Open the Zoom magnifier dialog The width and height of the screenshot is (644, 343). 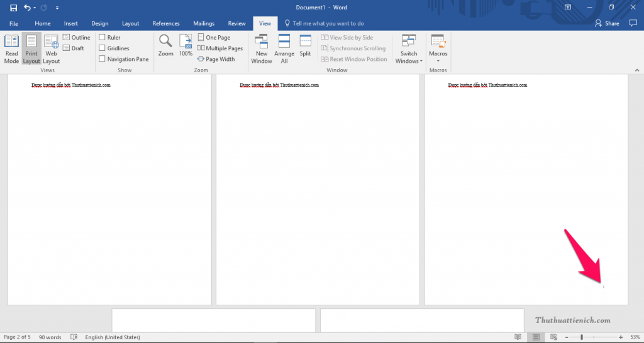pyautogui.click(x=165, y=45)
